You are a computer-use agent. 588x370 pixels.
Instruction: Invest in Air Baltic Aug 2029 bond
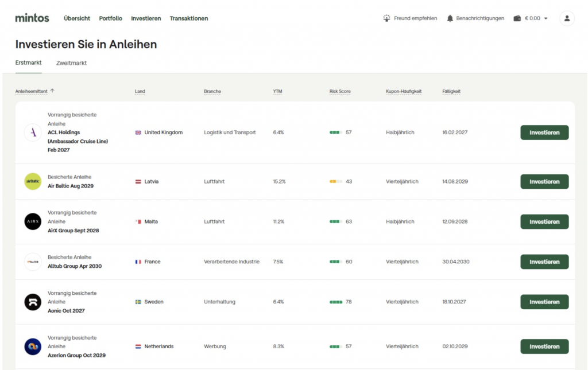(x=544, y=182)
